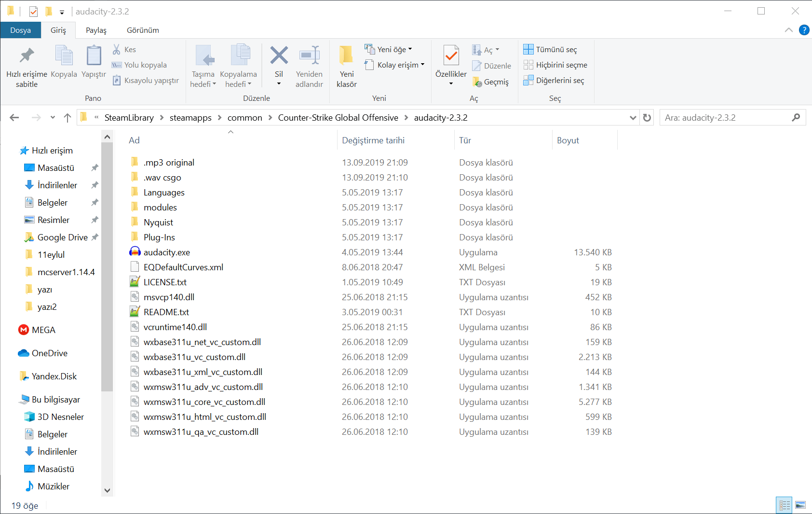Image resolution: width=812 pixels, height=514 pixels.
Task: Click Hiçbirini seçme to clear selection
Action: pos(555,65)
